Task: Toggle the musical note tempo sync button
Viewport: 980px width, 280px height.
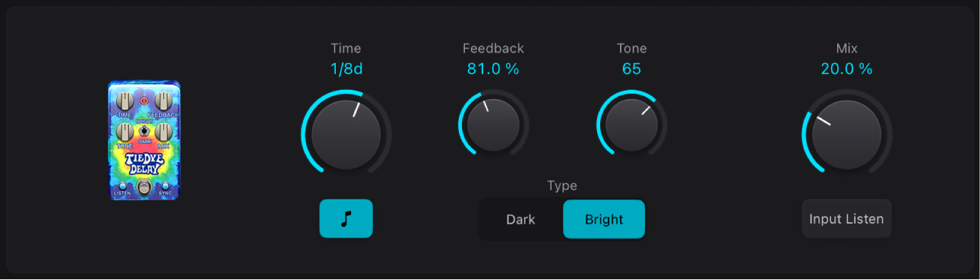Action: [346, 219]
